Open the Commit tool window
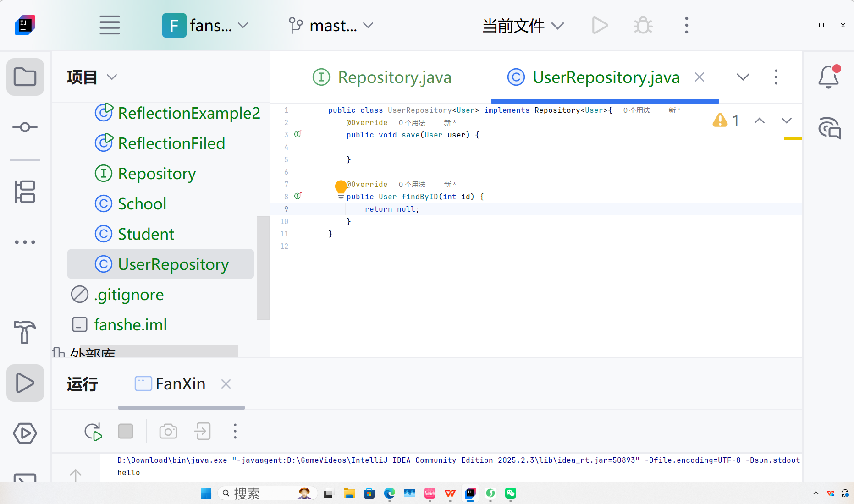The image size is (854, 504). (25, 127)
